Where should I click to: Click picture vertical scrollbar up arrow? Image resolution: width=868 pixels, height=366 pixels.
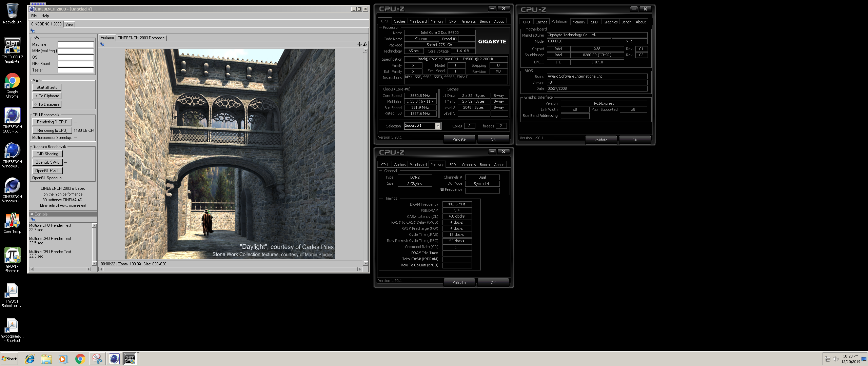[x=366, y=50]
